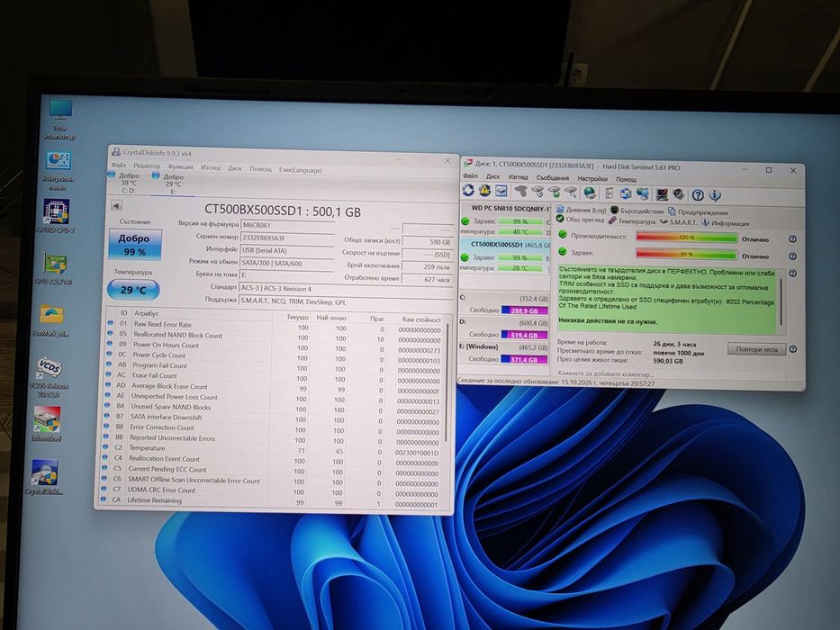Image resolution: width=840 pixels, height=630 pixels.
Task: Select the Lifetime Remaining attribute row
Action: (x=272, y=501)
